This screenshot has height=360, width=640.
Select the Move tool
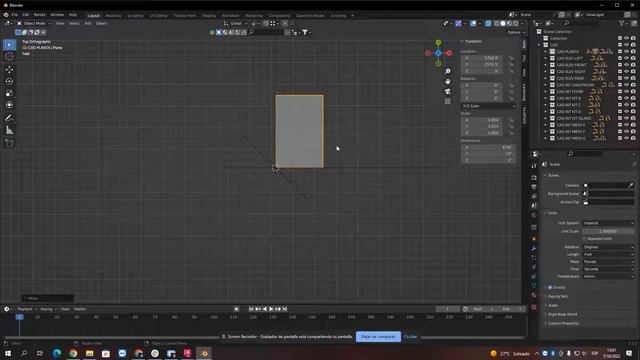point(9,69)
